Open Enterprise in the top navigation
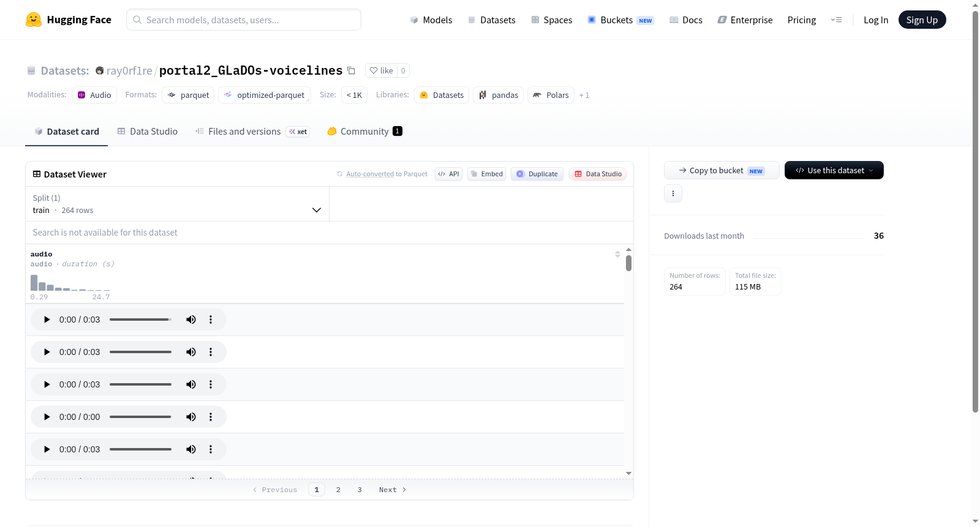This screenshot has height=527, width=980. tap(745, 20)
